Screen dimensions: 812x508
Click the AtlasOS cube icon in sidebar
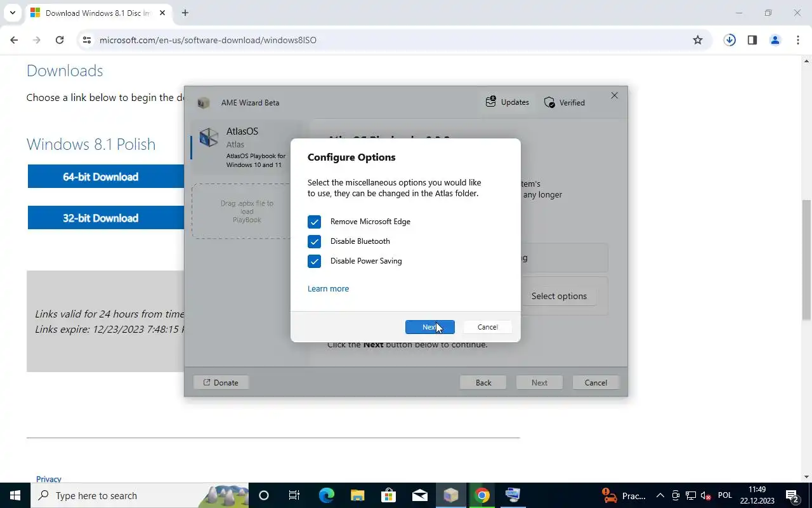tap(209, 137)
